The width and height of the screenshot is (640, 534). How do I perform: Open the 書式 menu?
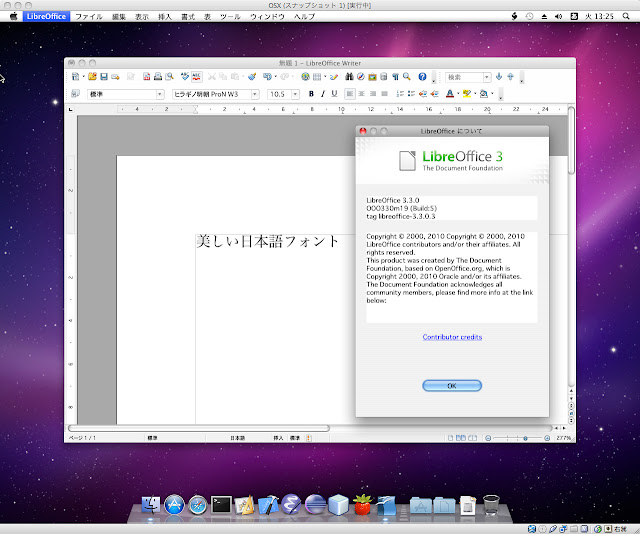pyautogui.click(x=188, y=17)
